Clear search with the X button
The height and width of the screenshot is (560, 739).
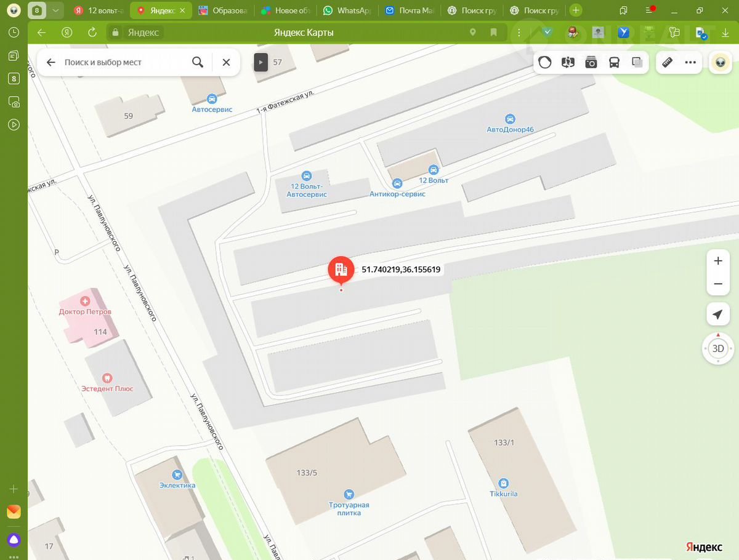tap(226, 62)
